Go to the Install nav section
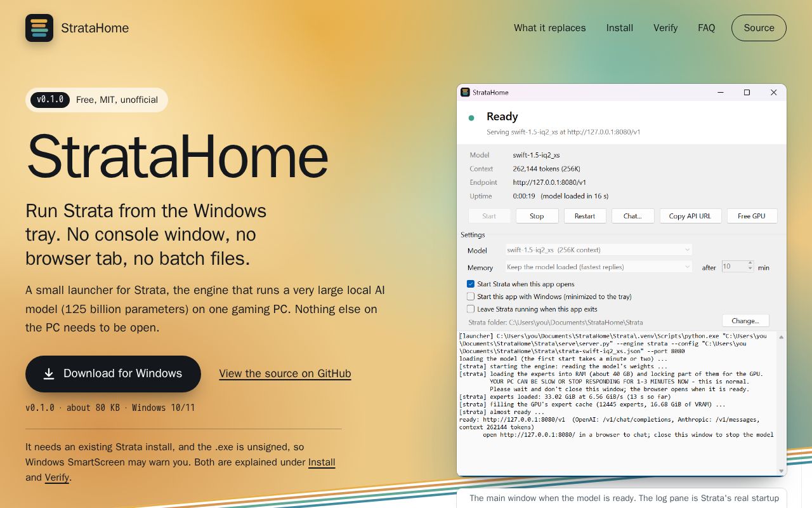The width and height of the screenshot is (812, 508). click(x=620, y=28)
